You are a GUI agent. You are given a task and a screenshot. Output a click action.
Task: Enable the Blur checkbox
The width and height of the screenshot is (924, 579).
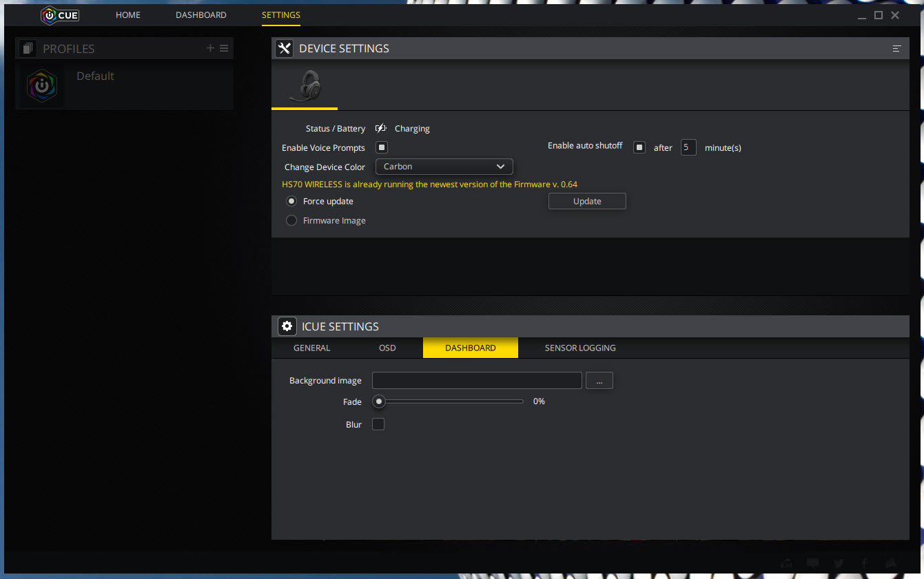(378, 424)
